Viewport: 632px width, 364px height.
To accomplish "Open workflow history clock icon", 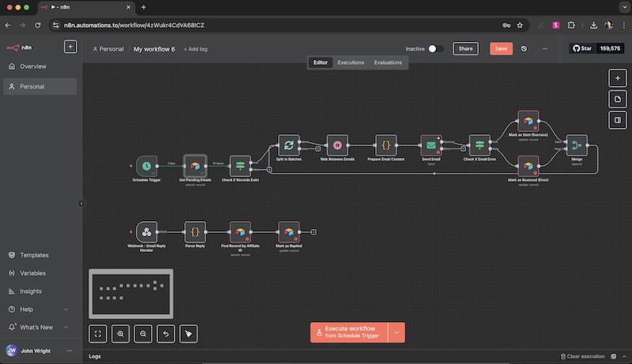I will [x=524, y=49].
